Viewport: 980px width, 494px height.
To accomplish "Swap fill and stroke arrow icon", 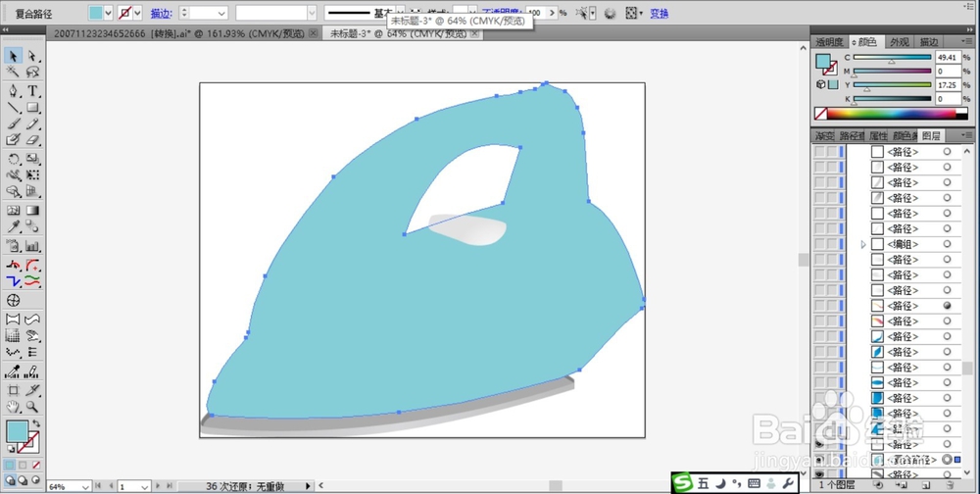I will pos(36,423).
